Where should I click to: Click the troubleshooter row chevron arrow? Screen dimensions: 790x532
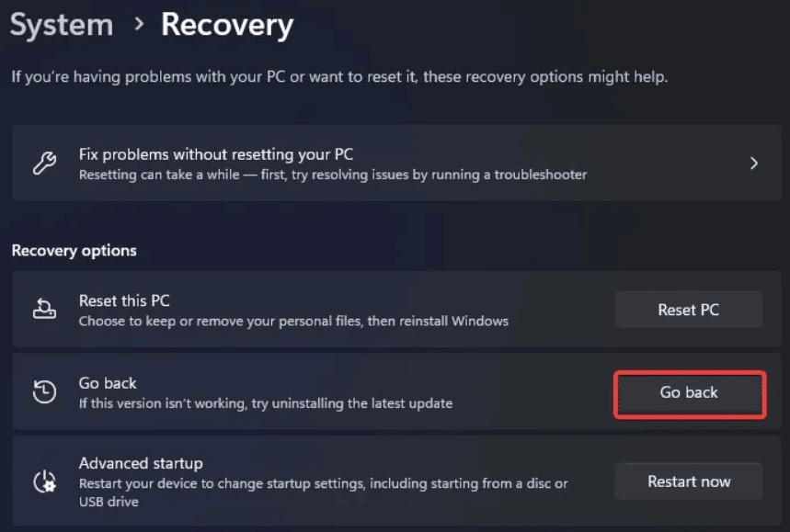(753, 162)
